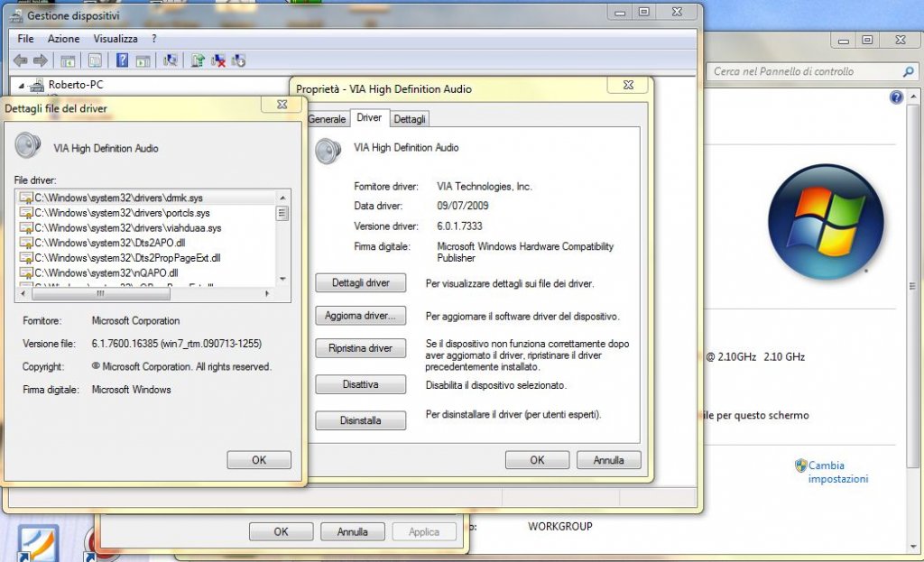The height and width of the screenshot is (562, 924).
Task: Select the portcls.sys driver file row
Action: coord(147,213)
